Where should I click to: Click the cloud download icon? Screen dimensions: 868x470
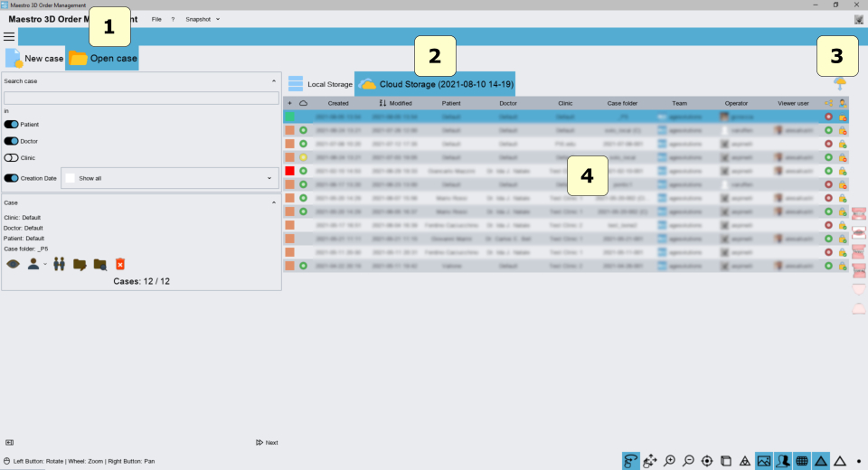tap(840, 83)
